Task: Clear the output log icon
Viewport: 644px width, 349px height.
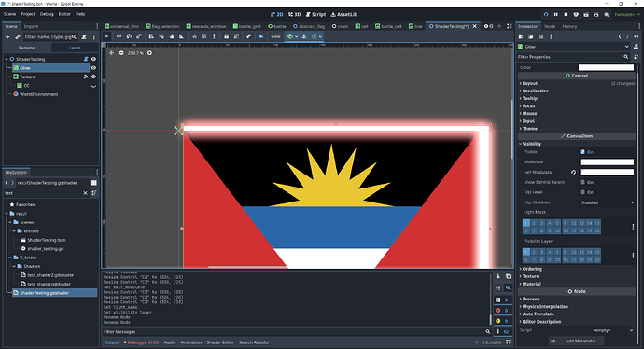Action: pos(498,276)
